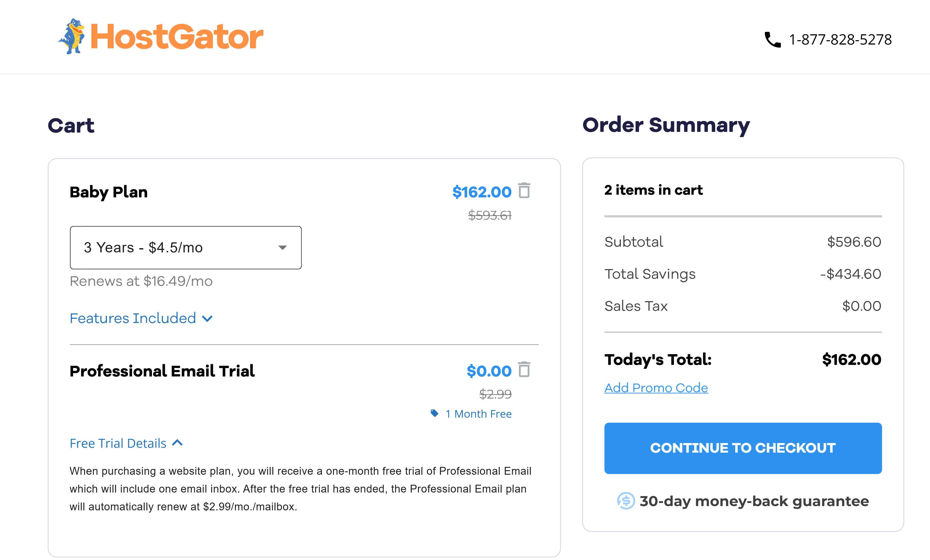Viewport: 930px width, 560px height.
Task: Delete Baby Plan using trash icon
Action: (524, 190)
